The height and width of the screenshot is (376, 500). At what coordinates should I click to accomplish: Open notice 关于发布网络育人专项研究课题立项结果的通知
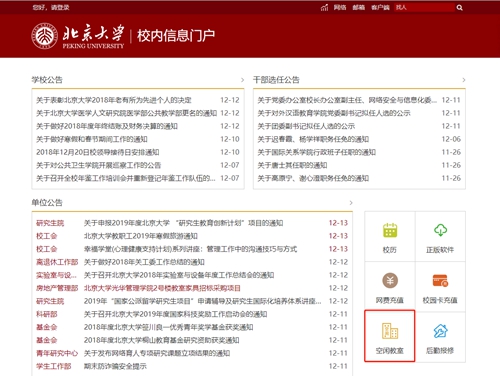point(157,353)
